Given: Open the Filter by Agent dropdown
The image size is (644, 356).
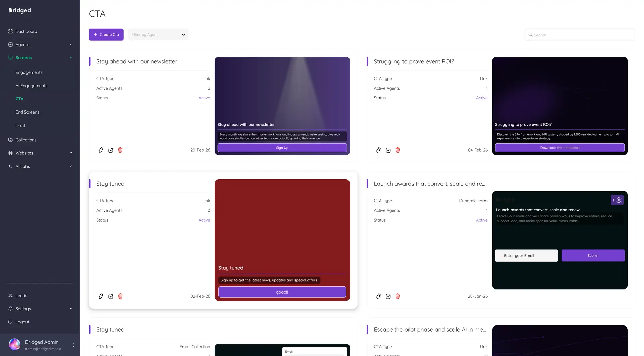Looking at the screenshot, I should 158,34.
